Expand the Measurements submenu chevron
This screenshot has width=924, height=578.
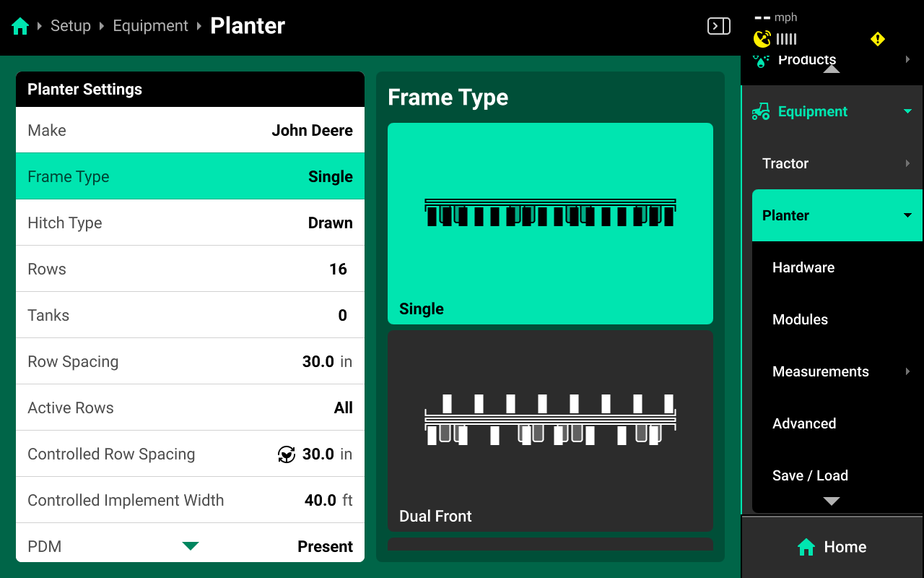(x=907, y=371)
